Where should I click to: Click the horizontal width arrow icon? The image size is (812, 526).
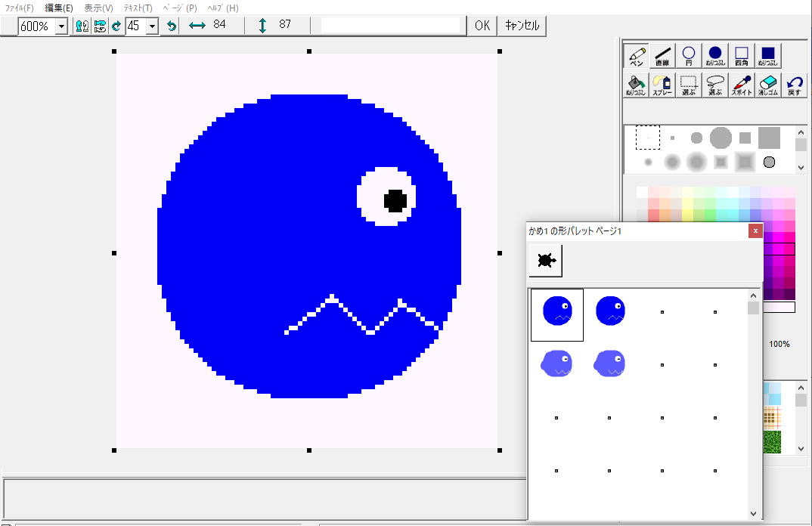point(197,25)
